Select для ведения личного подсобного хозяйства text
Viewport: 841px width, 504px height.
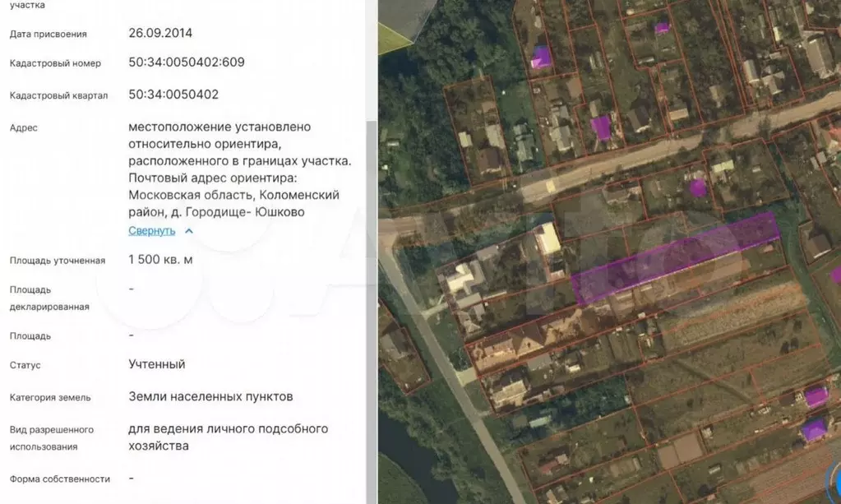pos(228,437)
